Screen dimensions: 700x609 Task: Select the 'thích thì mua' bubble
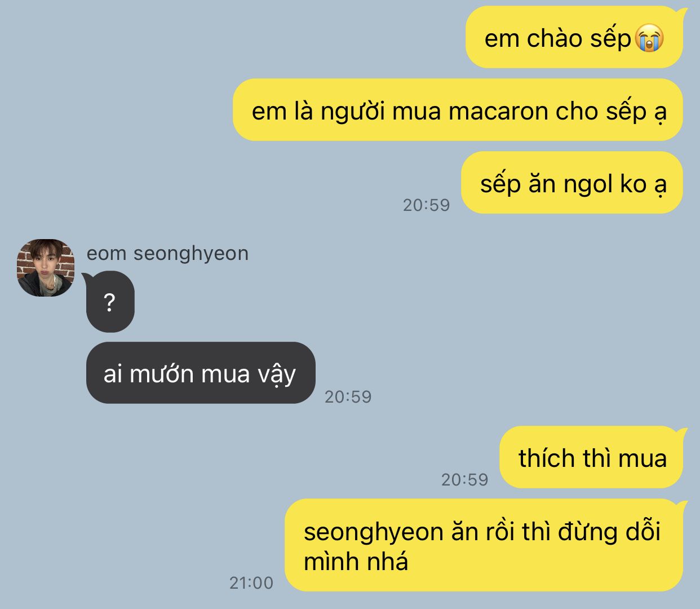pyautogui.click(x=591, y=457)
